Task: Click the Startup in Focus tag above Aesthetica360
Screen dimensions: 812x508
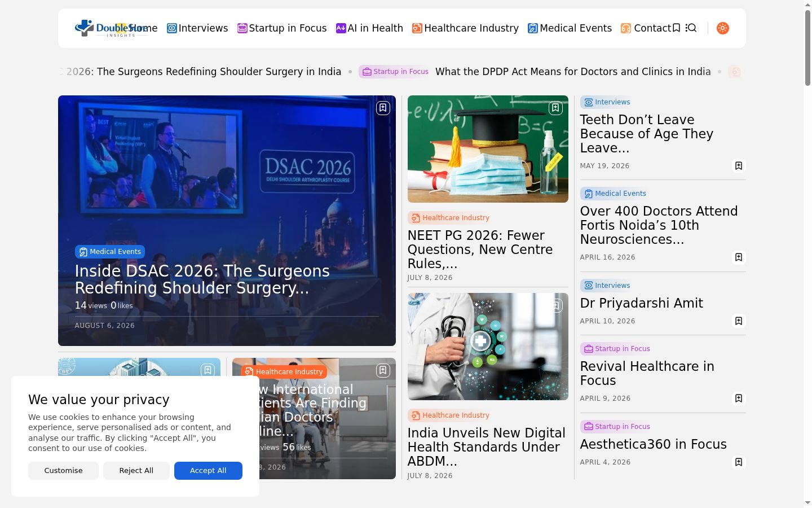Action: [x=616, y=427]
